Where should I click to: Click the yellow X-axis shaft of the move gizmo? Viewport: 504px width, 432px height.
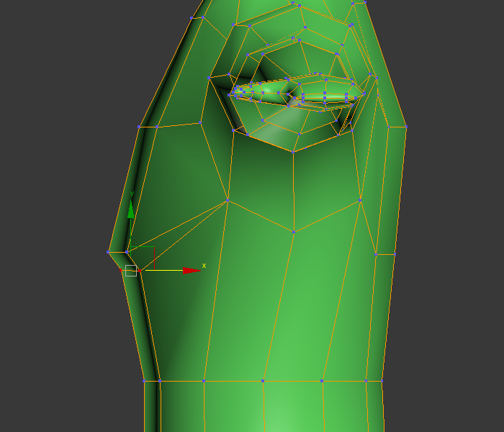tap(164, 270)
